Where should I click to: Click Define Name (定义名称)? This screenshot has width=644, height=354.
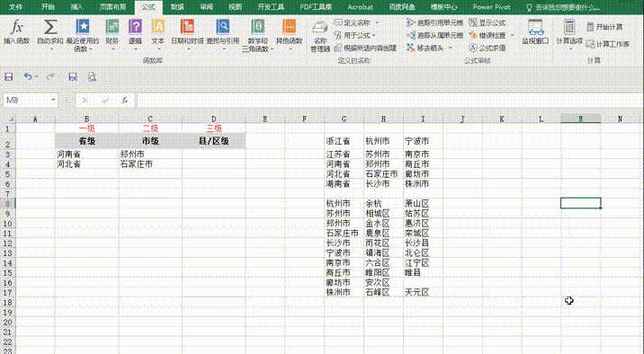click(x=353, y=22)
